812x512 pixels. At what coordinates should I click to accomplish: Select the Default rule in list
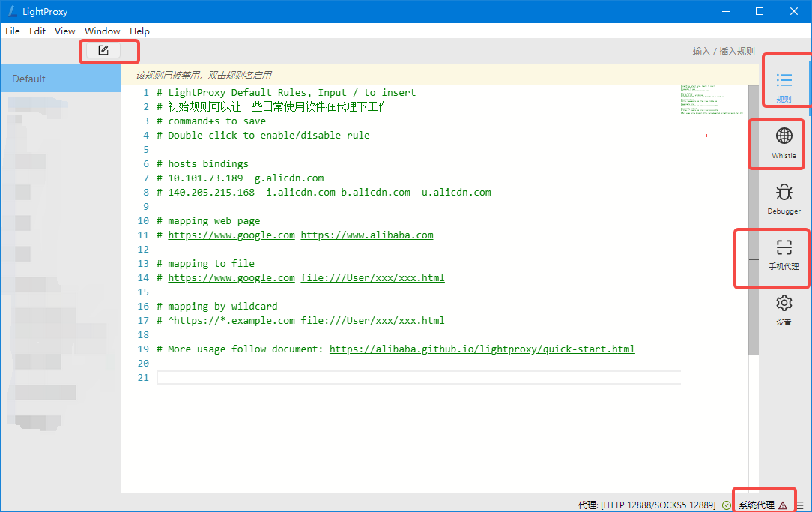(61, 79)
